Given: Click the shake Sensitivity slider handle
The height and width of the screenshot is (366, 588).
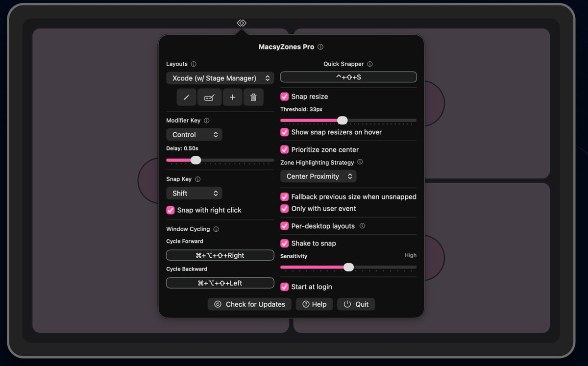Looking at the screenshot, I should point(348,267).
